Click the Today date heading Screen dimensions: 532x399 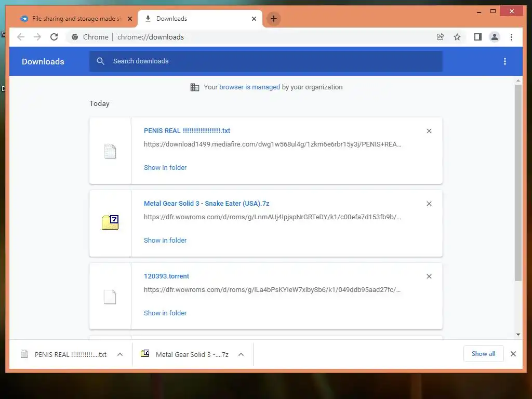coord(99,103)
